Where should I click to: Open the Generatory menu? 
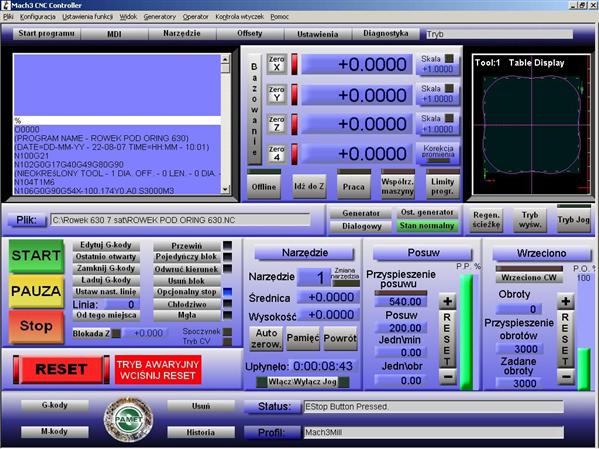(160, 17)
